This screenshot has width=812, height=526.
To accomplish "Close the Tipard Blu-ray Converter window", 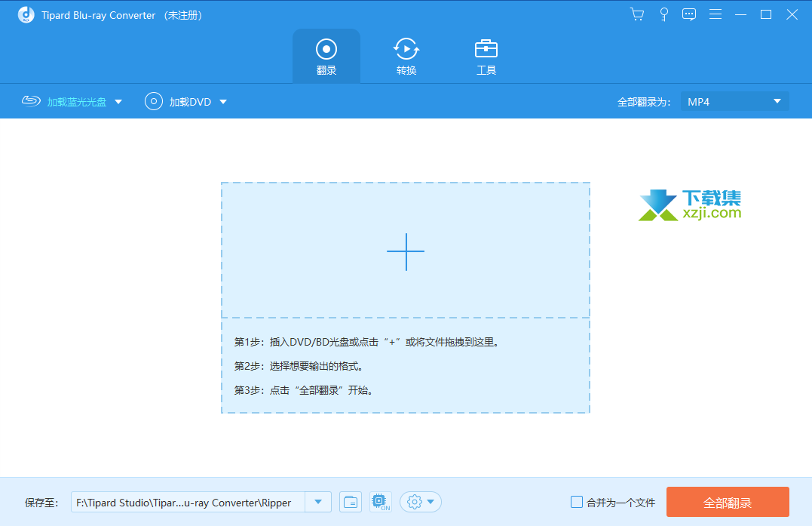I will coord(792,14).
